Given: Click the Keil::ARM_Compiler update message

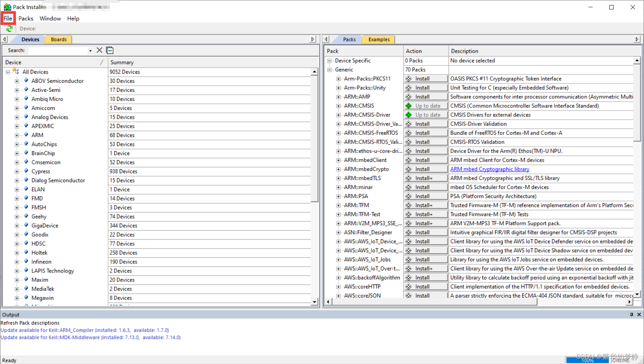Looking at the screenshot, I should [85, 330].
